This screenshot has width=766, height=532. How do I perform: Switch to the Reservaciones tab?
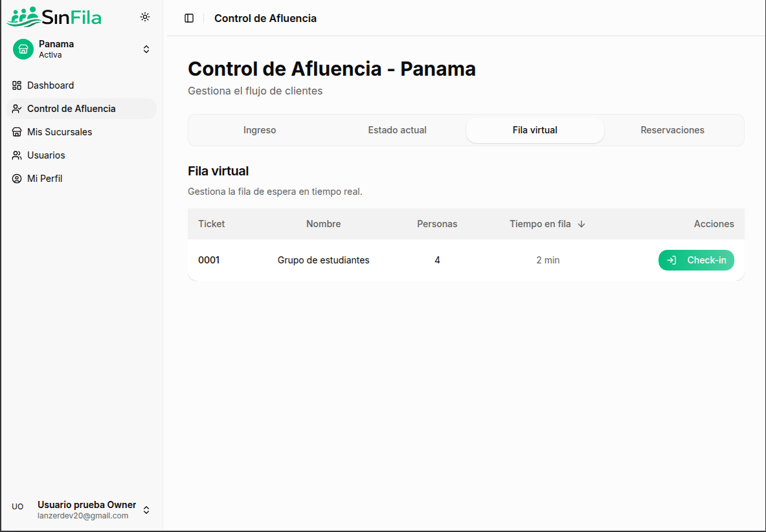point(672,129)
